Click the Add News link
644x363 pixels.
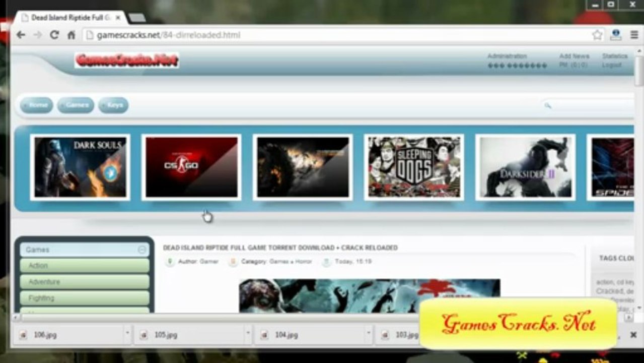coord(574,56)
